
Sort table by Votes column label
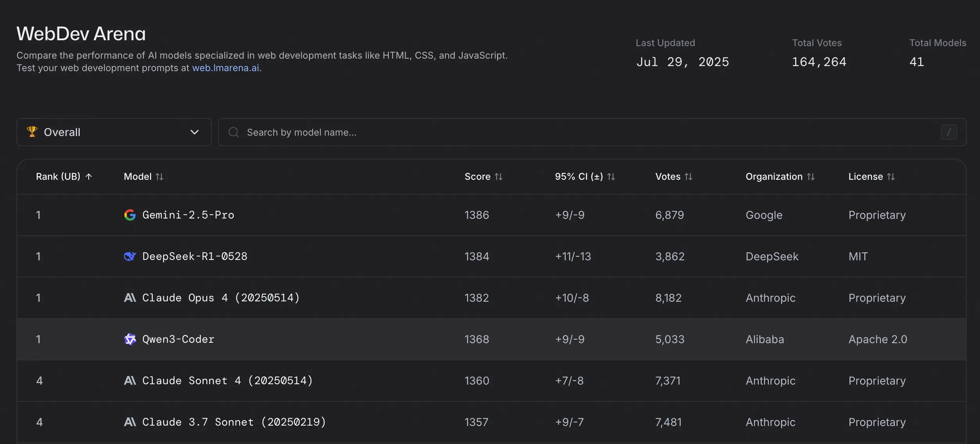point(668,177)
